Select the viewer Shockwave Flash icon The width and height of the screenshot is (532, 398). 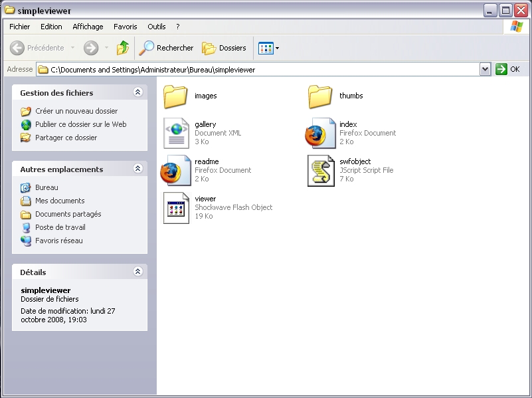pyautogui.click(x=176, y=207)
